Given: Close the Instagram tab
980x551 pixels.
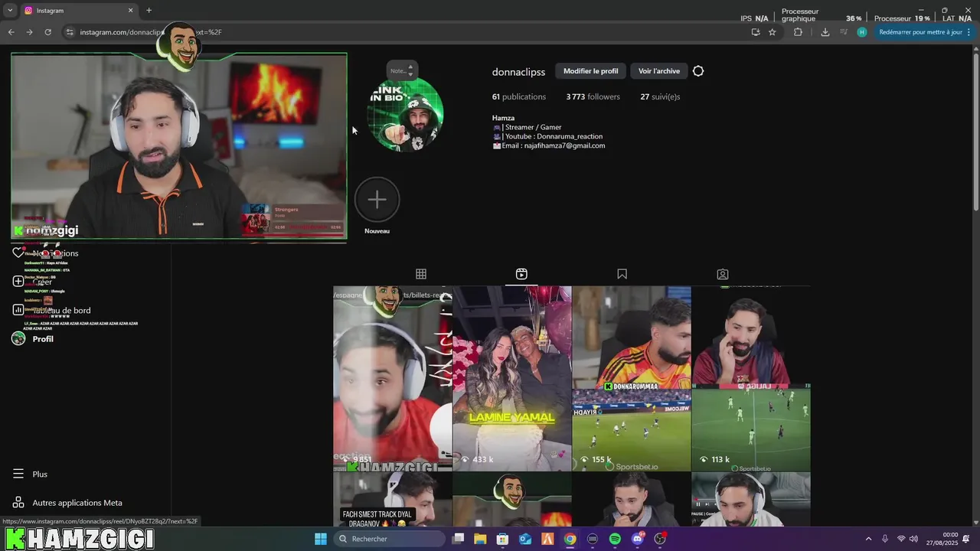Looking at the screenshot, I should tap(130, 11).
